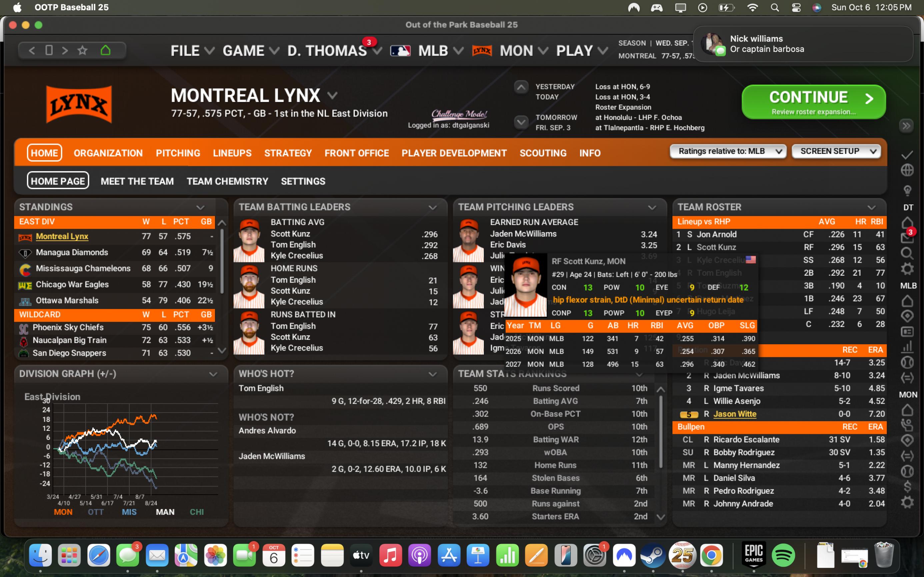Open the LINEUPS tab

click(232, 153)
